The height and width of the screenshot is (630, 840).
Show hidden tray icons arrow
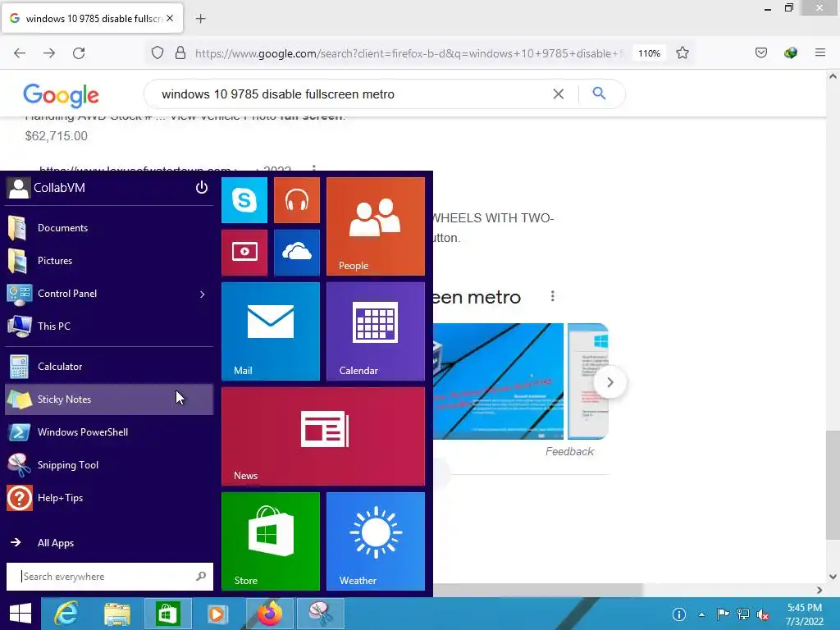click(x=702, y=614)
